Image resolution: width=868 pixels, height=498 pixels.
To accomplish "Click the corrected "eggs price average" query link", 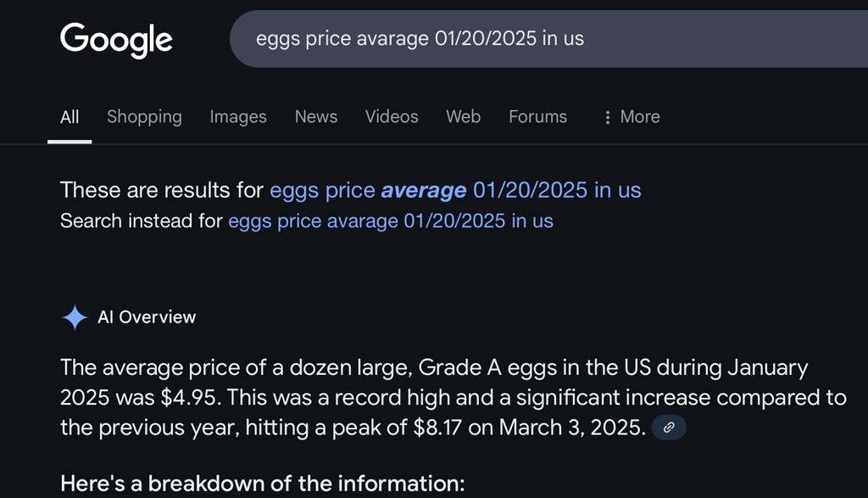I will [455, 190].
